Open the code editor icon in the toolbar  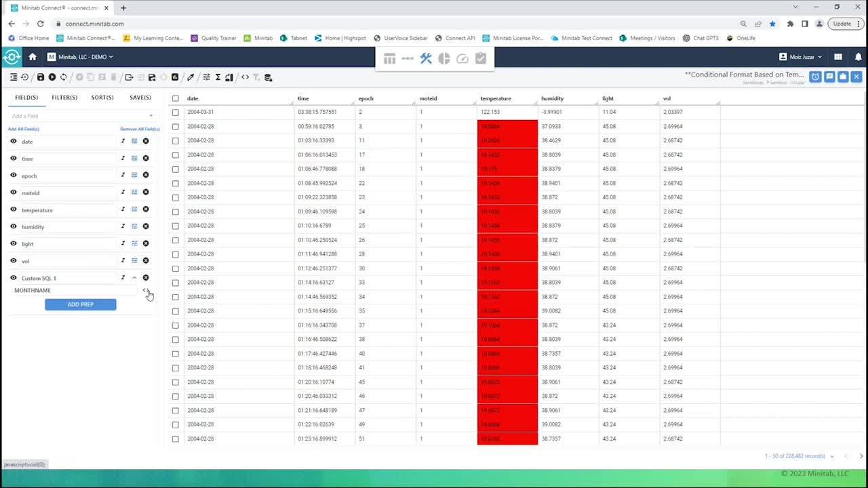245,77
